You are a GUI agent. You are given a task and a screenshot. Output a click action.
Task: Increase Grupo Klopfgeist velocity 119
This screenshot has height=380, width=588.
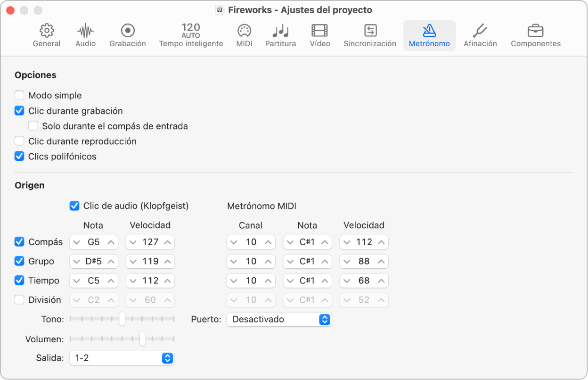(x=167, y=261)
